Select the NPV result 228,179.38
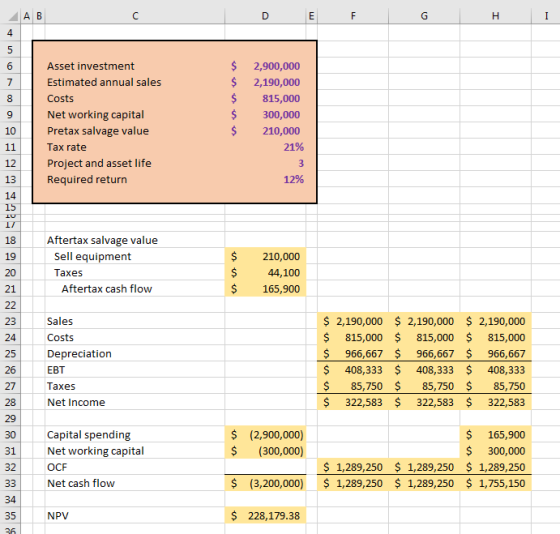The image size is (560, 534). 265,516
